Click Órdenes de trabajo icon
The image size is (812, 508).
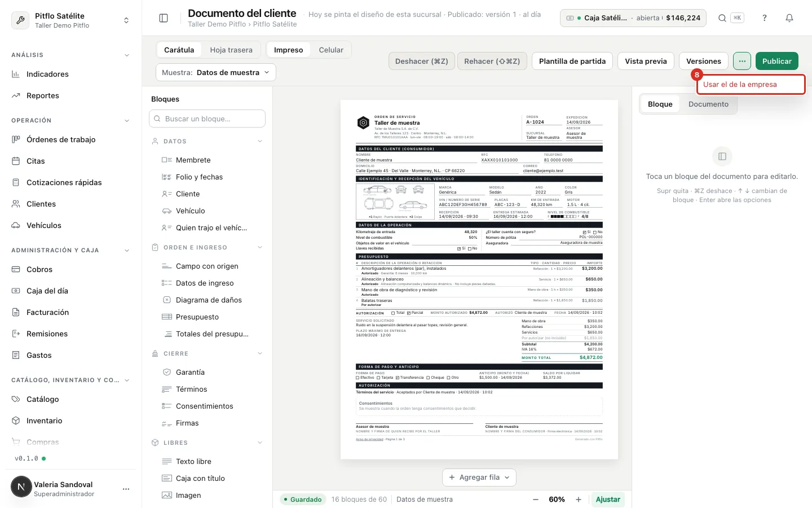pos(16,139)
